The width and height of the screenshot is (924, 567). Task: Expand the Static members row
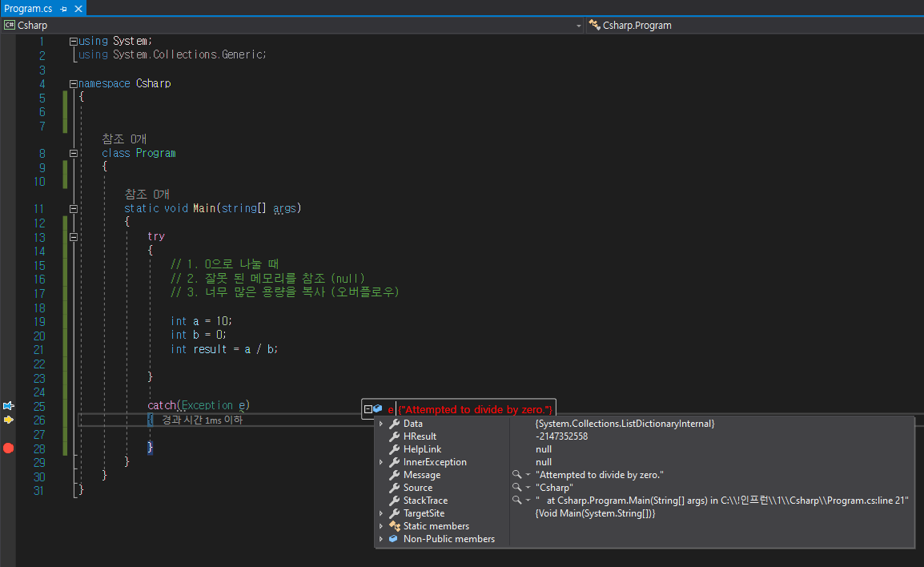coord(381,526)
